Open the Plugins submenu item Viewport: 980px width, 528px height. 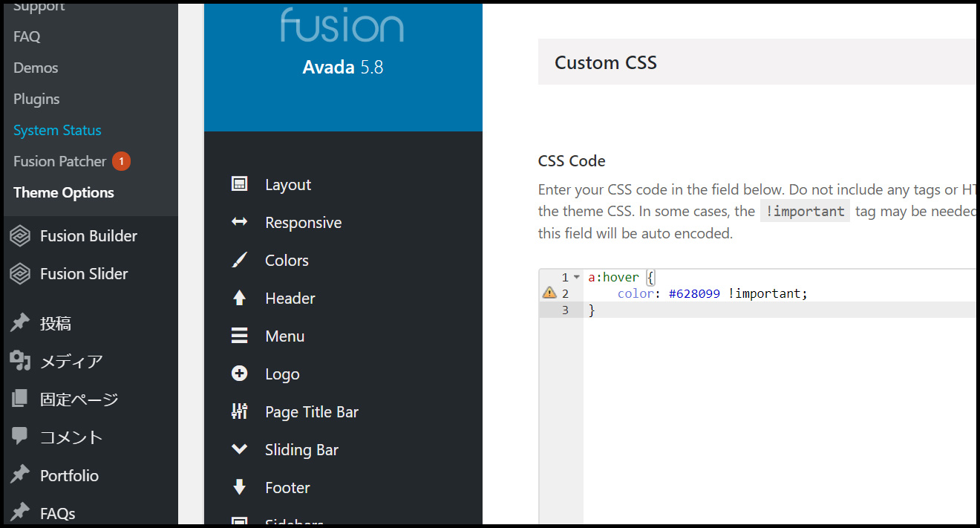(36, 99)
